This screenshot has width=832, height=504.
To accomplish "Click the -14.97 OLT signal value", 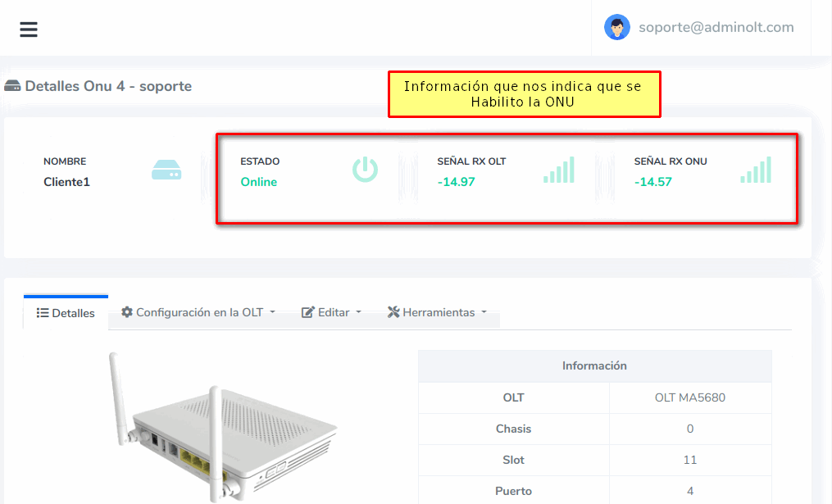I will (x=456, y=182).
